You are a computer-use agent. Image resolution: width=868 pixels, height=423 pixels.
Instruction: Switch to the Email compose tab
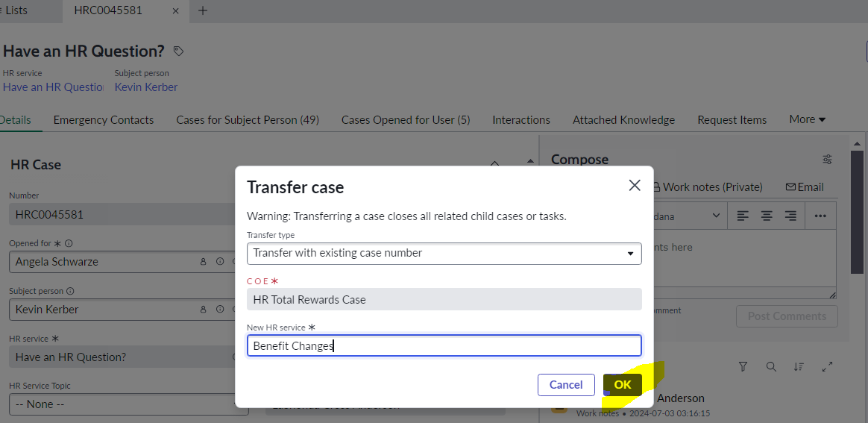805,187
